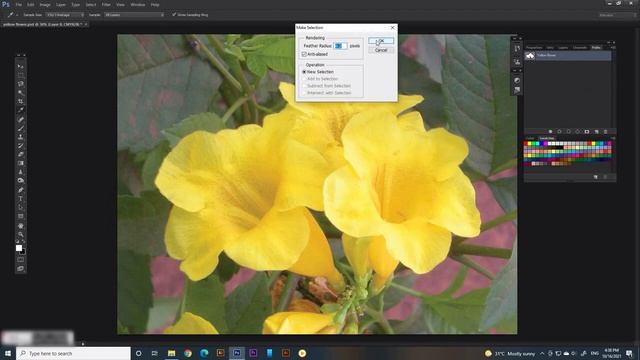Click the background color swatch

(22, 251)
